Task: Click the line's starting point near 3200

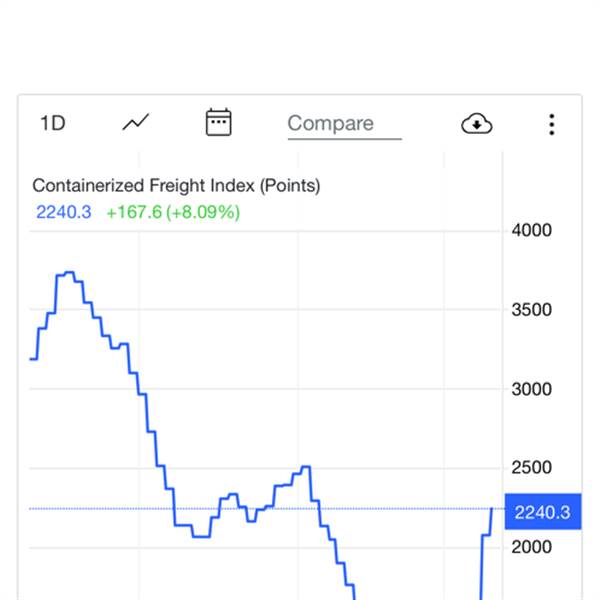Action: coord(31,359)
